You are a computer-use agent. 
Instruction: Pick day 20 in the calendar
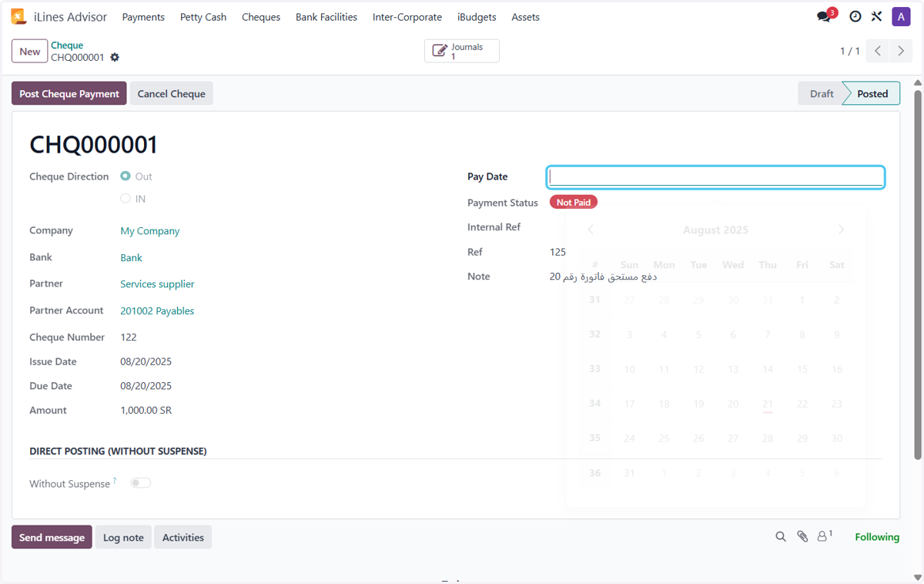pos(733,404)
